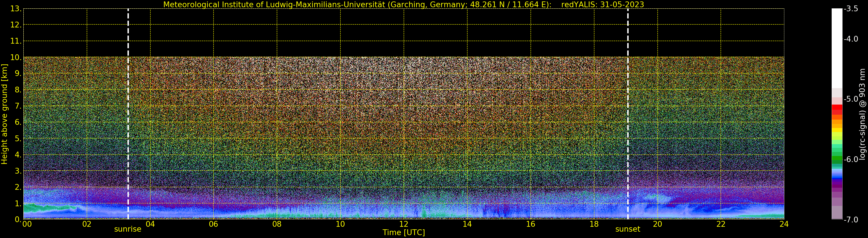Click the height axis tick label '4.'

click(x=18, y=155)
